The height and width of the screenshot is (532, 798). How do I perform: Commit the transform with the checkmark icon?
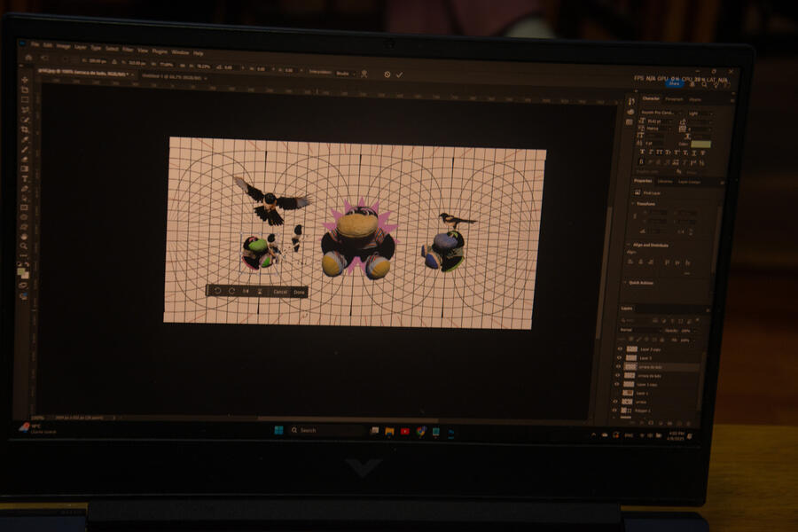(x=399, y=74)
